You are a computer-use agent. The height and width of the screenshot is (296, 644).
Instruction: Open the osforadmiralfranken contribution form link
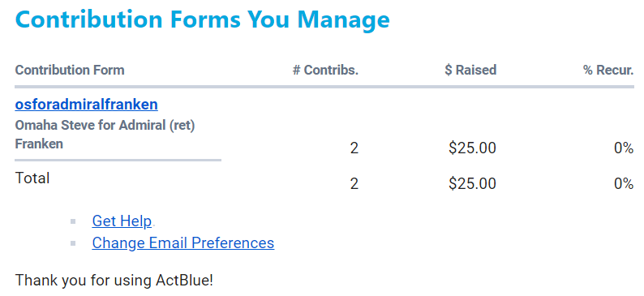tap(86, 105)
